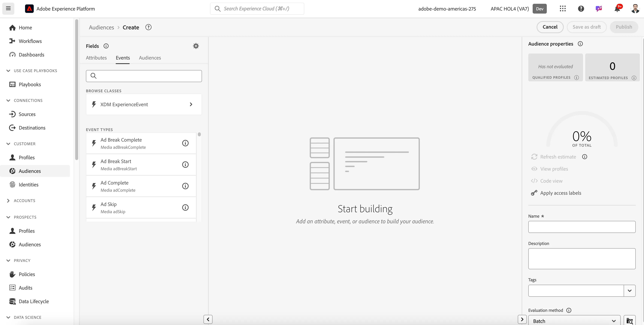Image resolution: width=644 pixels, height=325 pixels.
Task: Show info for Ad Break Complete event
Action: [185, 143]
